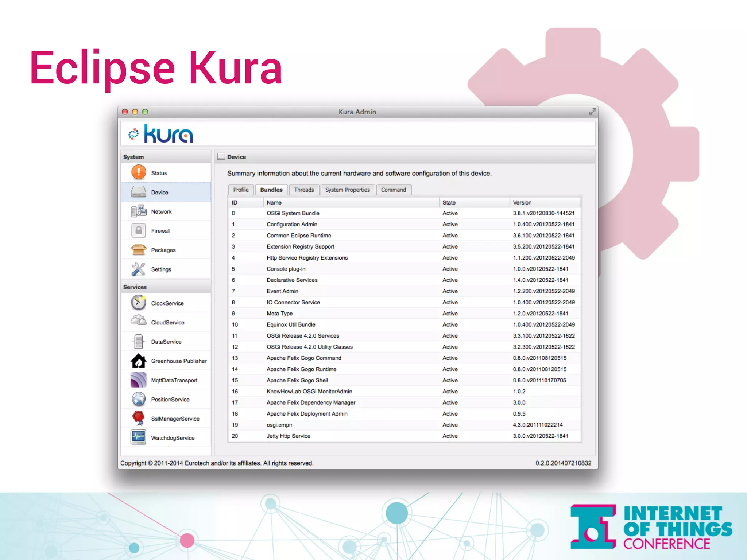Switch to the Profile tab
Viewport: 747px width, 560px height.
[241, 190]
